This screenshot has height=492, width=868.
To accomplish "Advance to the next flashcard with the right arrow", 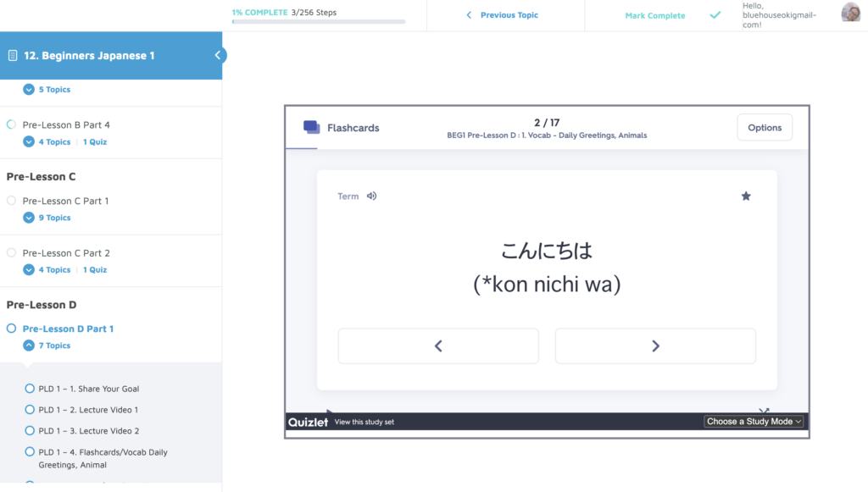I will [655, 346].
